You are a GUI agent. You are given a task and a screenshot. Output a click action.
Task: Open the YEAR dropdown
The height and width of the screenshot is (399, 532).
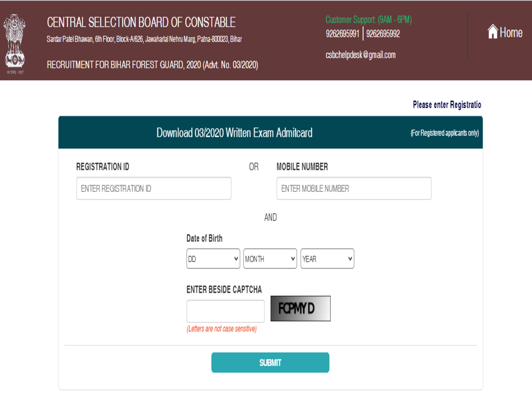[327, 259]
